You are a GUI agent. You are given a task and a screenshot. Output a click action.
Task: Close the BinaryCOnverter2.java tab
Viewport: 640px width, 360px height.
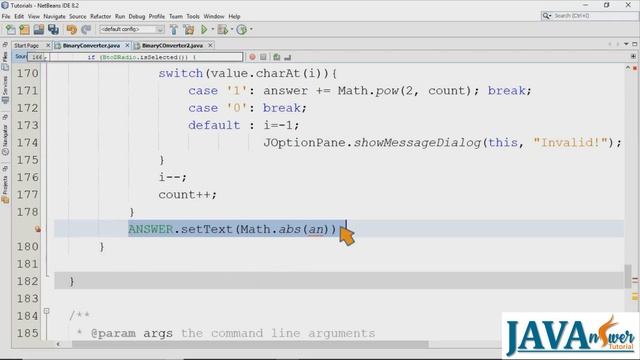coord(210,45)
